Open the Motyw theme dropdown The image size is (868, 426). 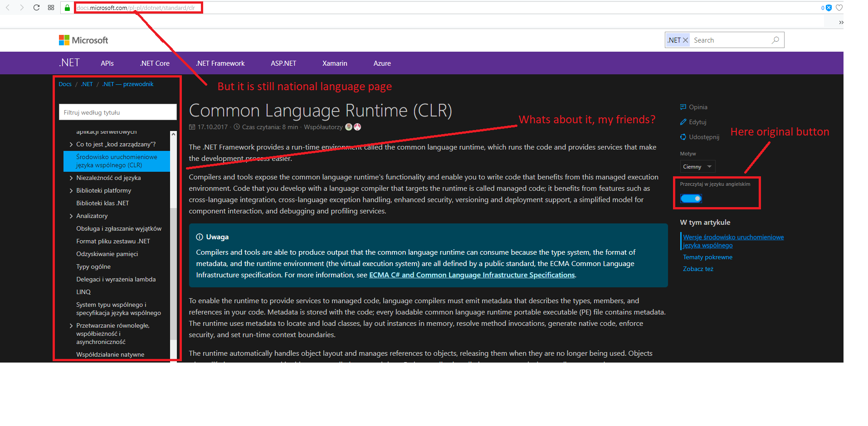697,166
